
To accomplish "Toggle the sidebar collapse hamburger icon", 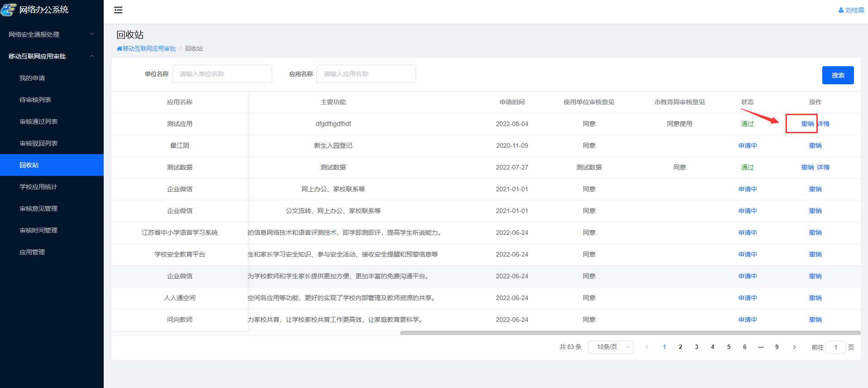I will [118, 10].
